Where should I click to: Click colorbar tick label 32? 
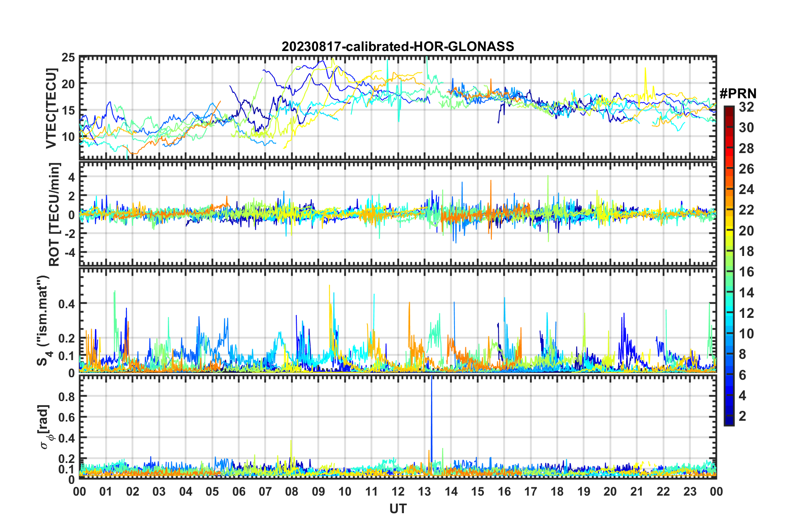click(x=746, y=107)
